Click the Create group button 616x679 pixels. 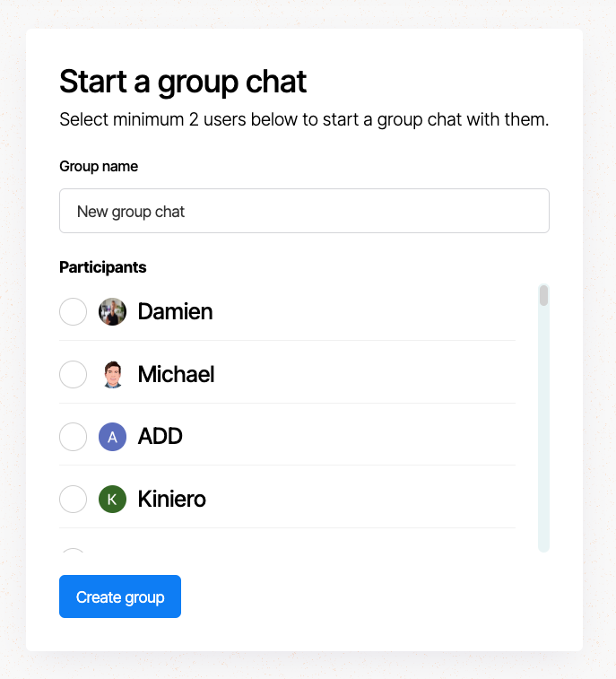coord(120,596)
